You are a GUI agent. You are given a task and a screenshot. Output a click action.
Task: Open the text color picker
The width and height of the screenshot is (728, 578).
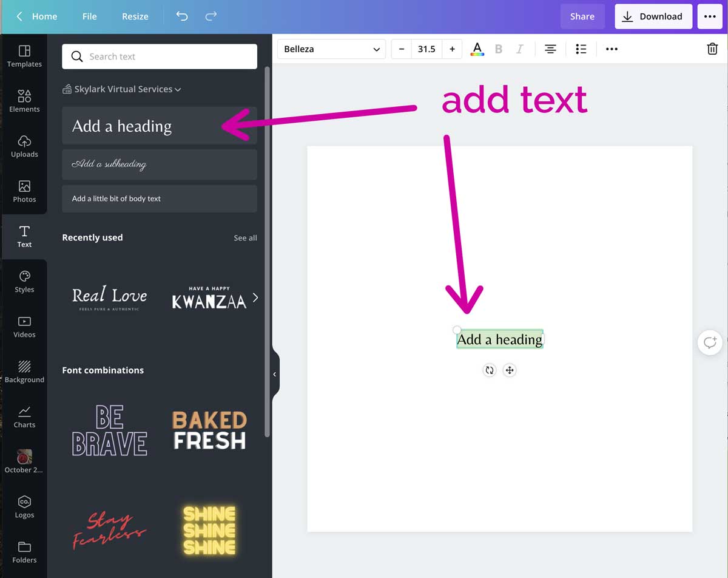[477, 49]
